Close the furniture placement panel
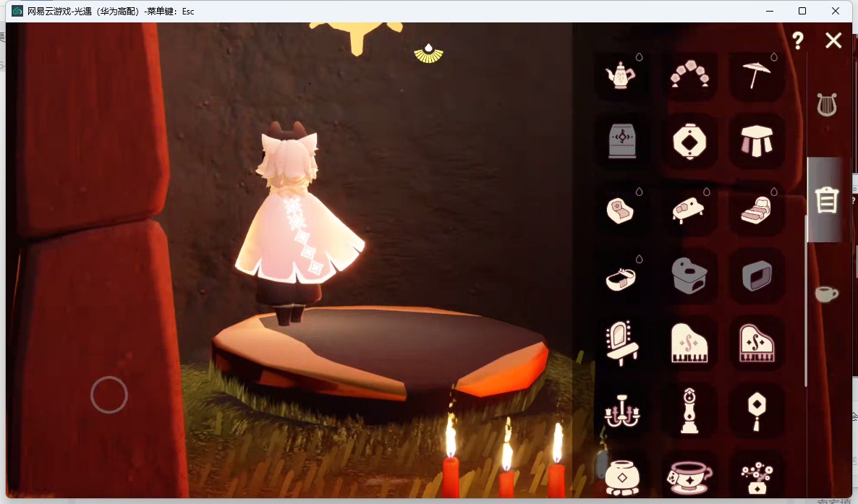The height and width of the screenshot is (504, 858). 833,40
